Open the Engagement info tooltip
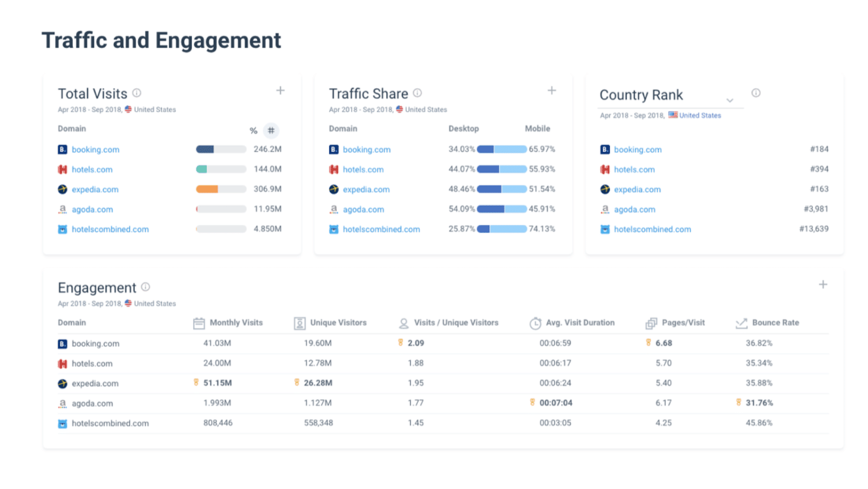This screenshot has height=489, width=868. pos(145,287)
